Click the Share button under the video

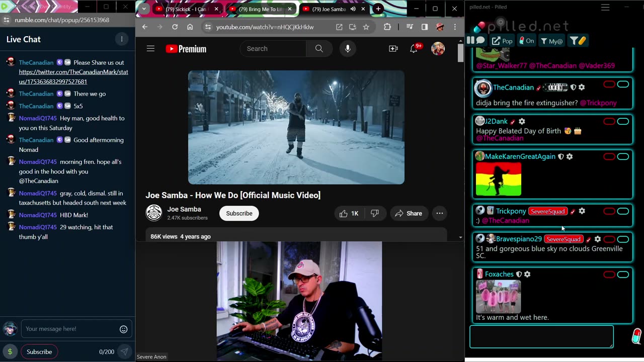[409, 214]
